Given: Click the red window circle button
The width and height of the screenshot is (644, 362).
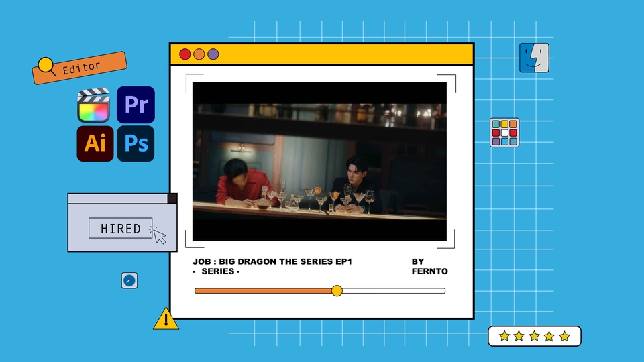Looking at the screenshot, I should pyautogui.click(x=185, y=54).
